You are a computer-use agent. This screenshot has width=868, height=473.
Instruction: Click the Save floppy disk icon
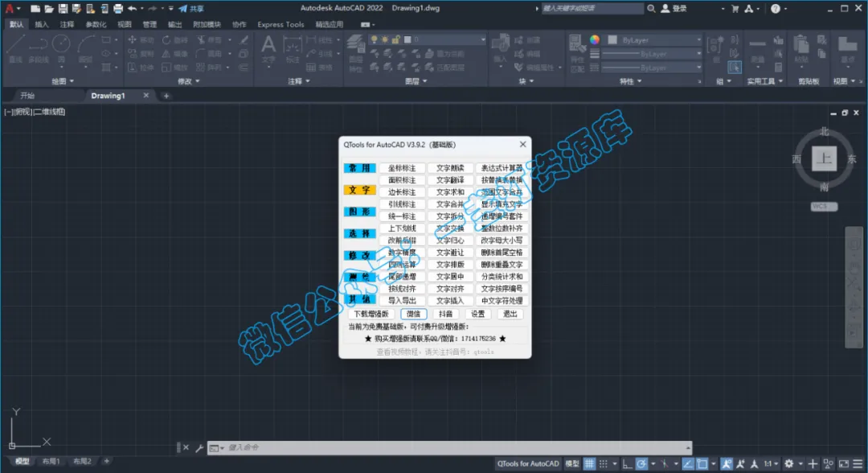pos(63,8)
